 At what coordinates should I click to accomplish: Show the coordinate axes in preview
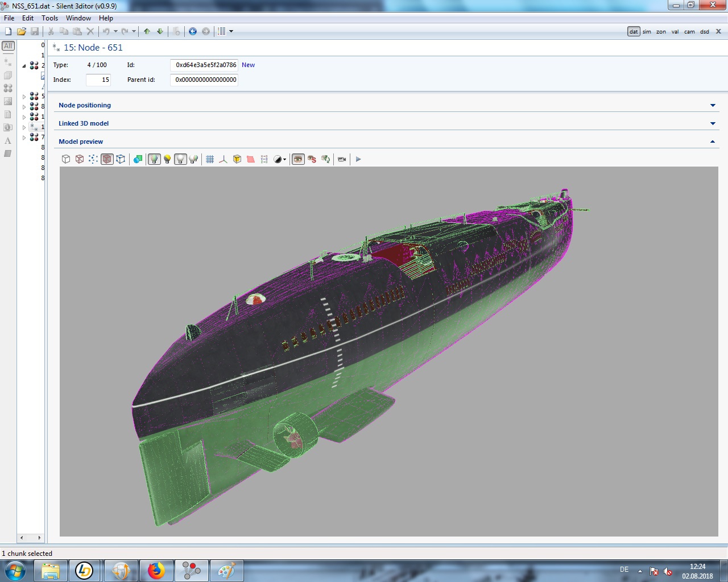[223, 159]
